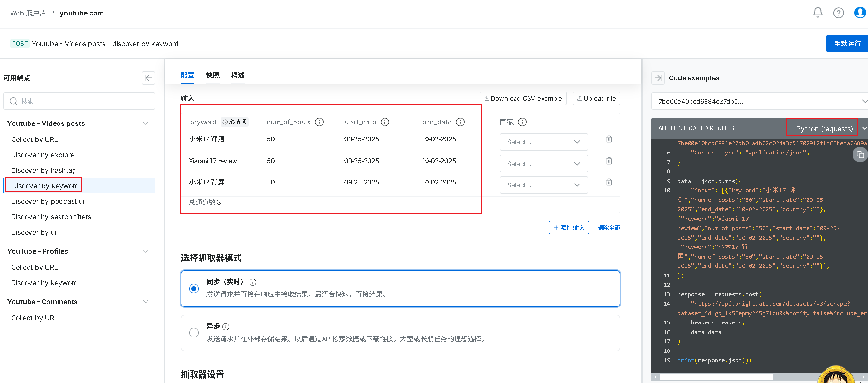Show info for start_date column
This screenshot has height=383, width=868.
[385, 122]
